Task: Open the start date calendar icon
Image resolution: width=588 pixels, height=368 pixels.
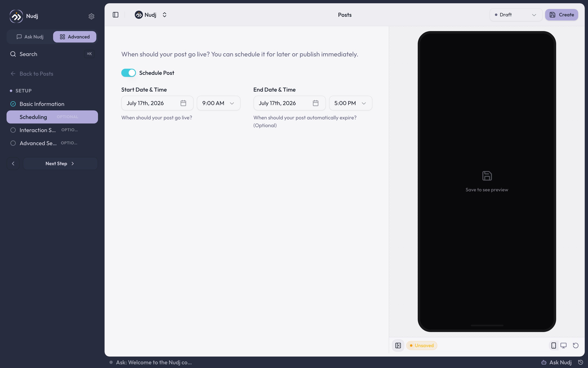Action: coord(184,103)
